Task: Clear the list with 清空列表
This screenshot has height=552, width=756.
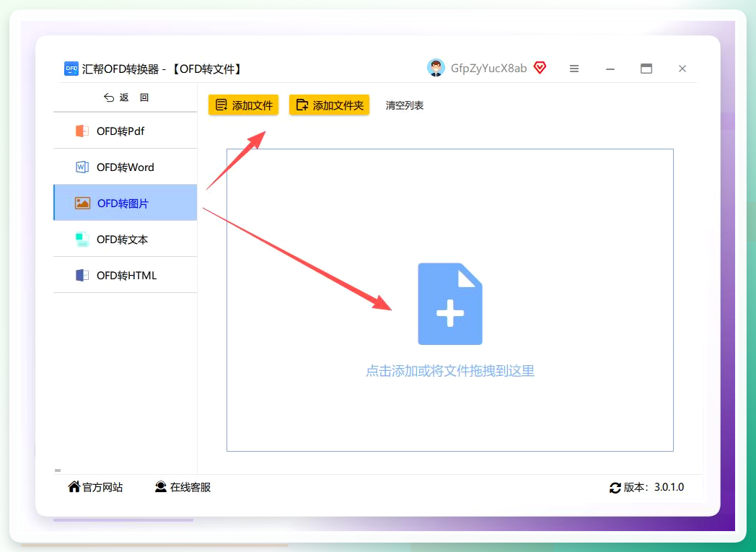Action: tap(405, 105)
